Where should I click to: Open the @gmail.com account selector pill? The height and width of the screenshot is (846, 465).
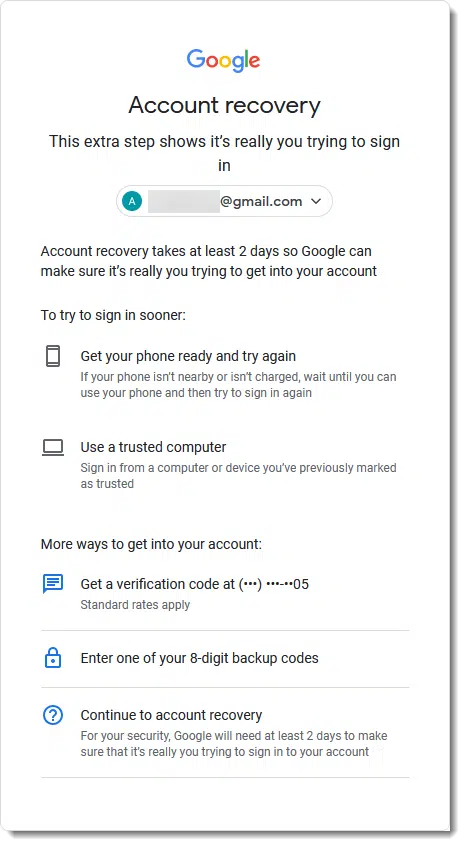pyautogui.click(x=224, y=201)
